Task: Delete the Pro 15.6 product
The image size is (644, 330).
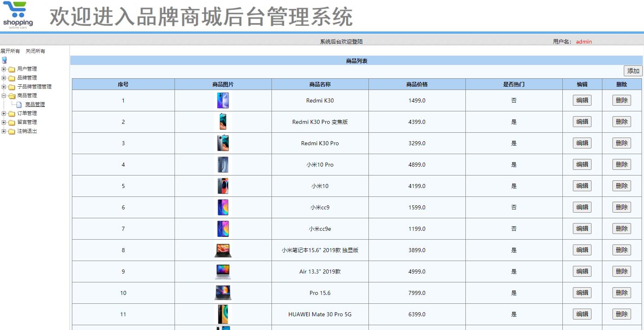Action: click(622, 293)
